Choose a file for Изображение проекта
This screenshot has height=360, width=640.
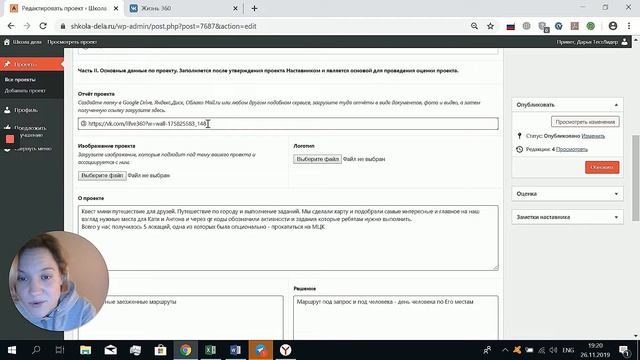coord(102,176)
